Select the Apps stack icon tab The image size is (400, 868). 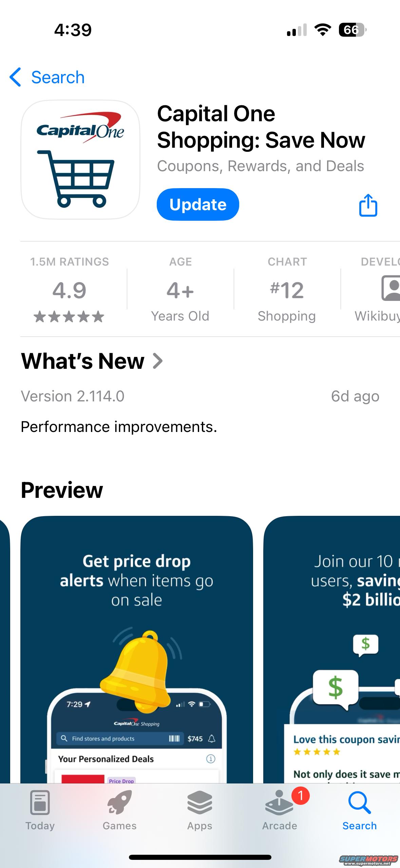tap(199, 802)
